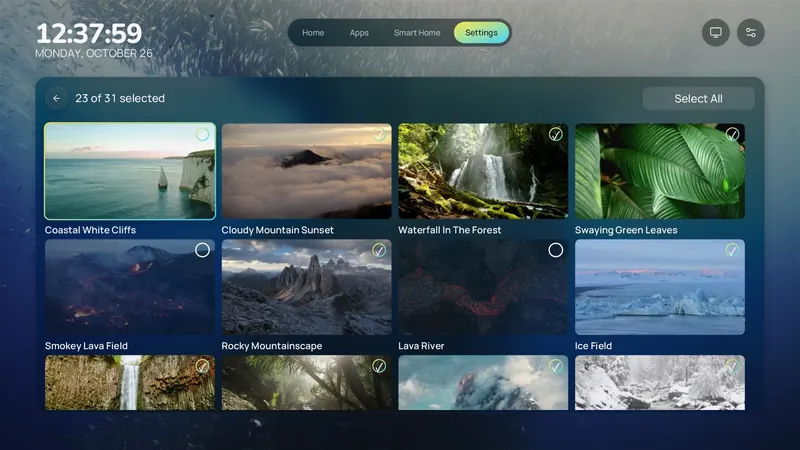
Task: Open the Ice Field thumbnail
Action: [x=660, y=287]
